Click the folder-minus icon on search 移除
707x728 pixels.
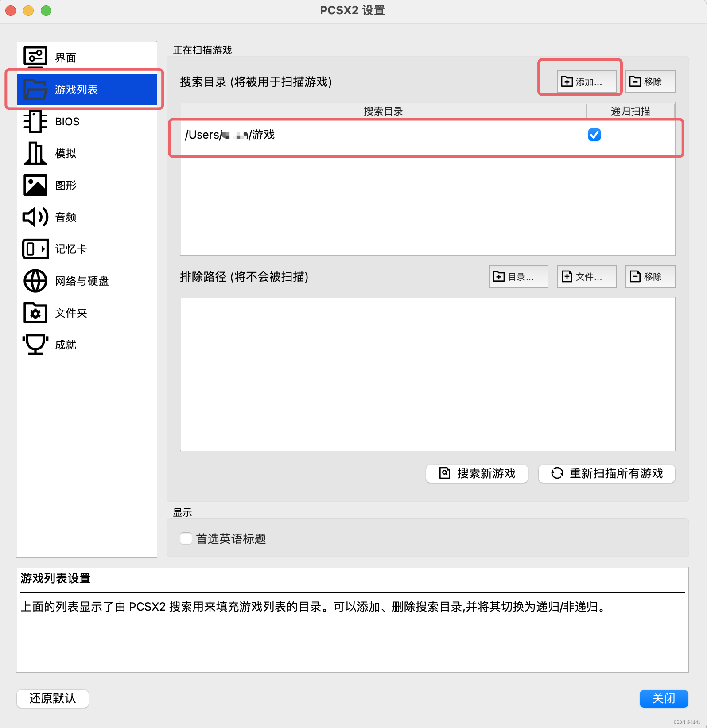point(635,81)
